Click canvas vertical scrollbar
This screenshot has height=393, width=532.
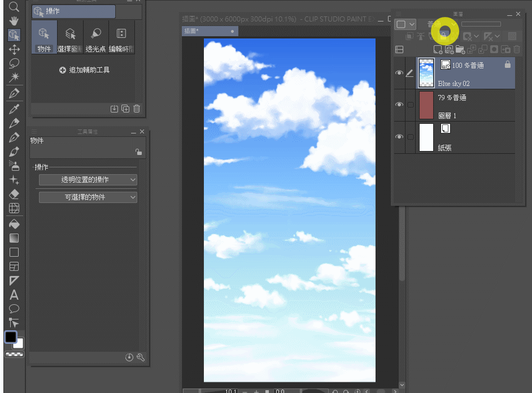coord(402,244)
